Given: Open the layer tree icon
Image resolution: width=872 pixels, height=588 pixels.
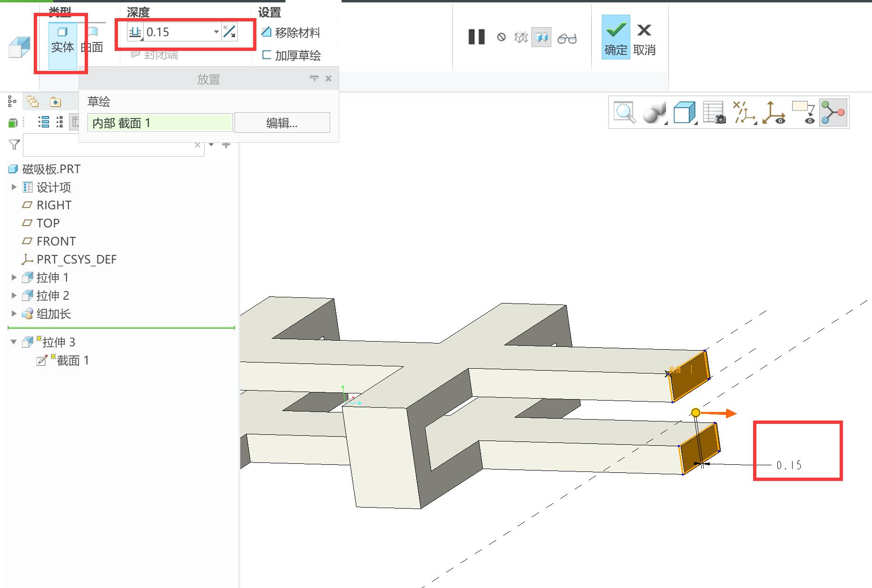Looking at the screenshot, I should [x=33, y=101].
